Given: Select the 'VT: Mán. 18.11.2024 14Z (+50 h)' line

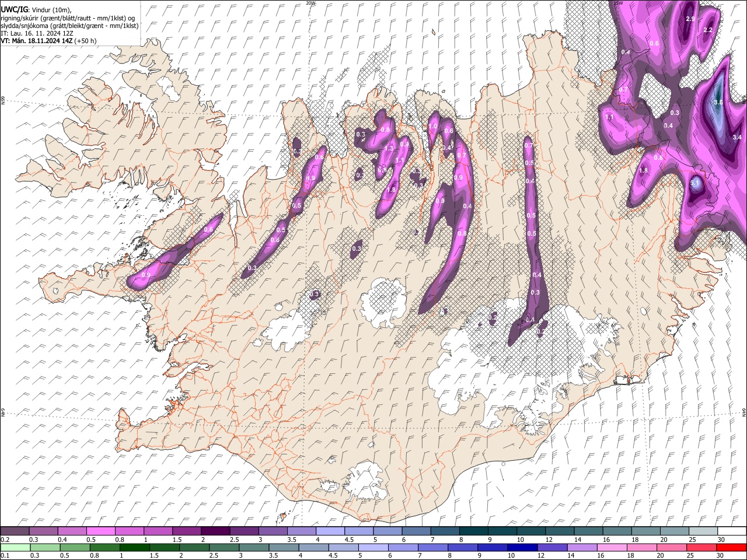Looking at the screenshot, I should pyautogui.click(x=48, y=41).
